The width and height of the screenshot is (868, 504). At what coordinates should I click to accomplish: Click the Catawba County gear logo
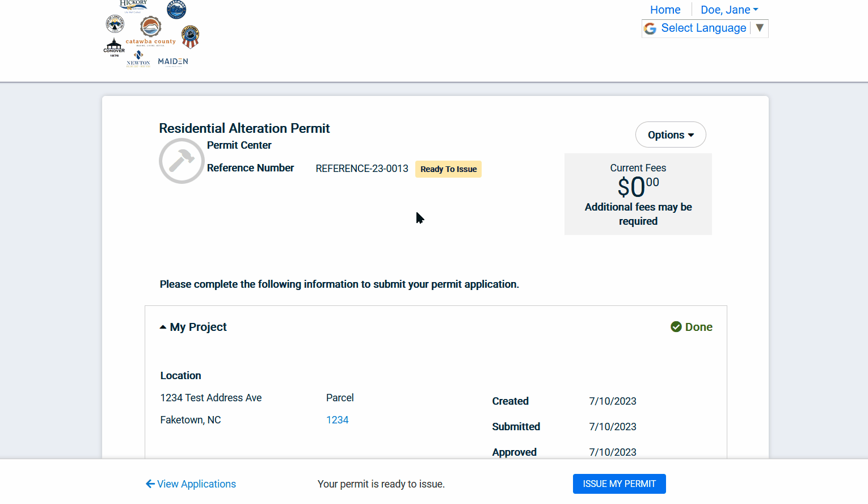(150, 27)
